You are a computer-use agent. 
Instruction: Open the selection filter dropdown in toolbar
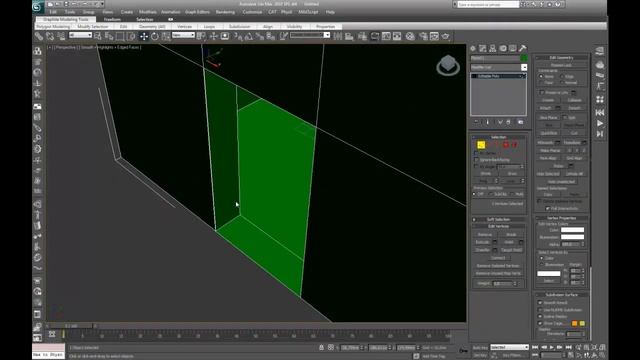click(80, 35)
